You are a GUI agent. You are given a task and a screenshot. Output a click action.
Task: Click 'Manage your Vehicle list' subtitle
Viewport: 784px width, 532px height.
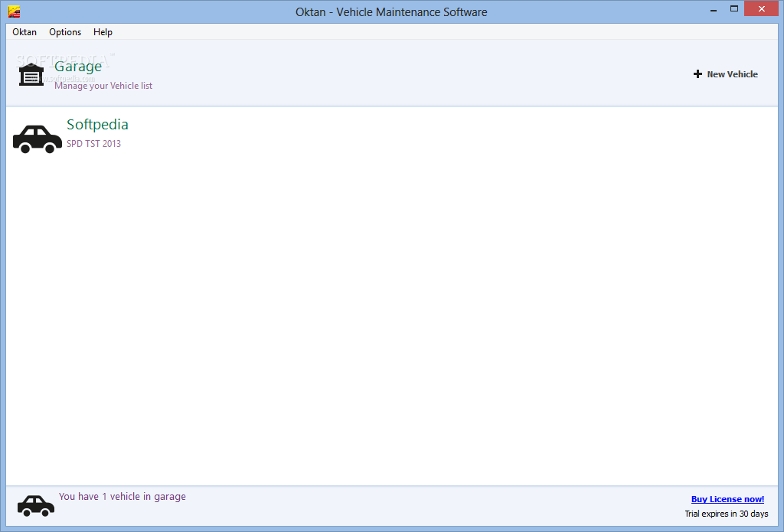pyautogui.click(x=103, y=86)
